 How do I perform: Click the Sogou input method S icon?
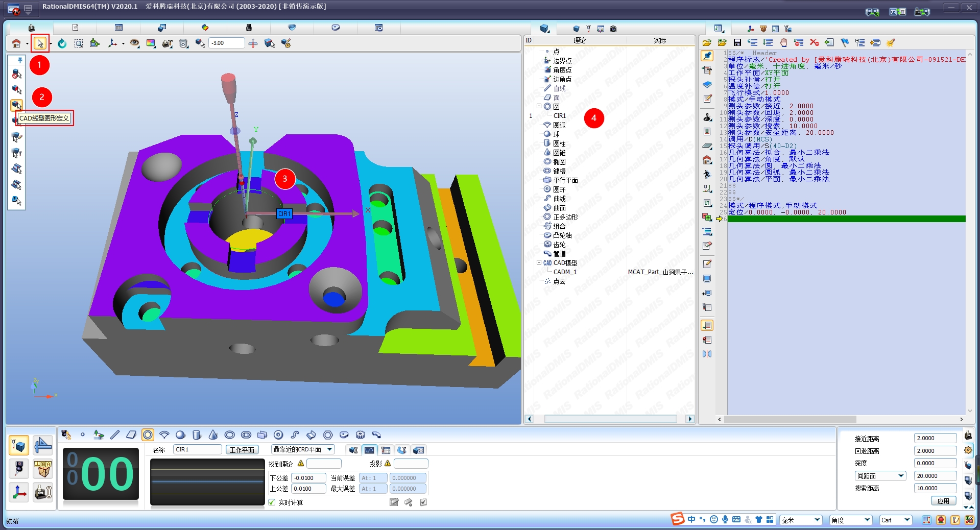point(678,519)
